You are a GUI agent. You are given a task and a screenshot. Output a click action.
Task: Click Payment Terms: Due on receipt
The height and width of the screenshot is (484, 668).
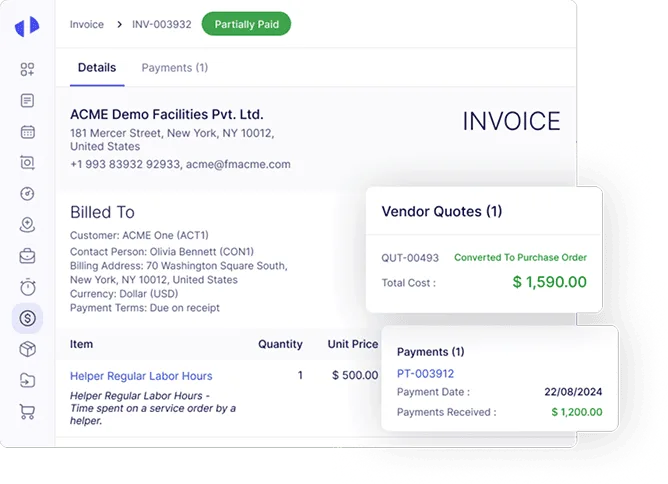click(145, 308)
